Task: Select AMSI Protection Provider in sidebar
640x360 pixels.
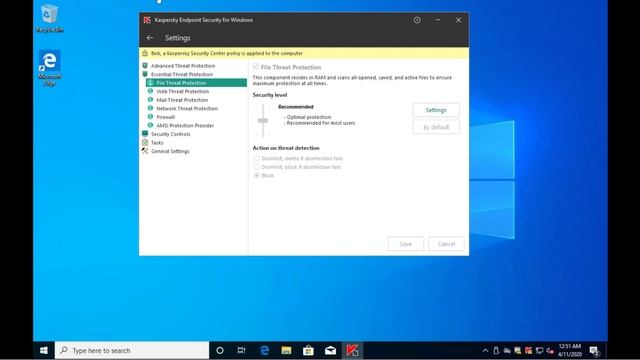Action: (185, 126)
